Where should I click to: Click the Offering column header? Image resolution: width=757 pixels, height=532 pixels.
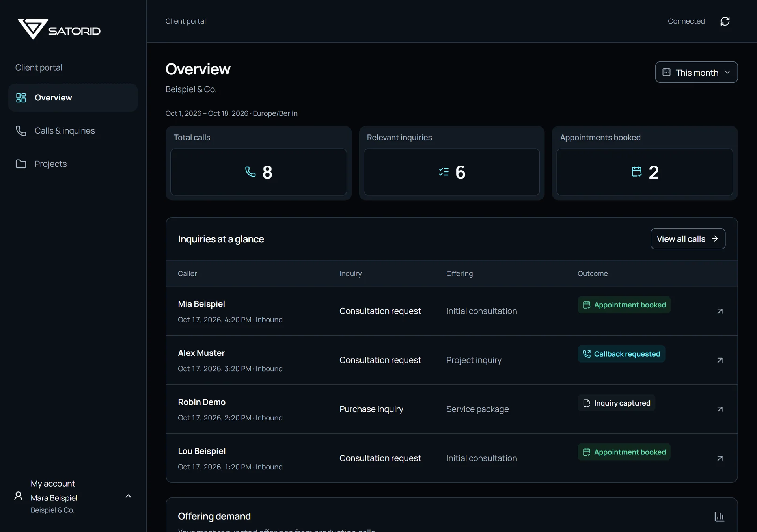(x=459, y=273)
